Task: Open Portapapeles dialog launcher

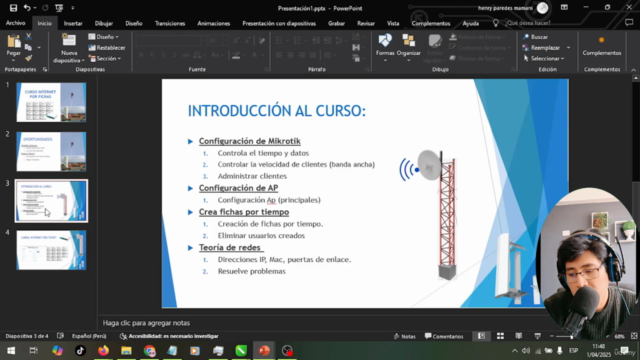Action: 45,69
